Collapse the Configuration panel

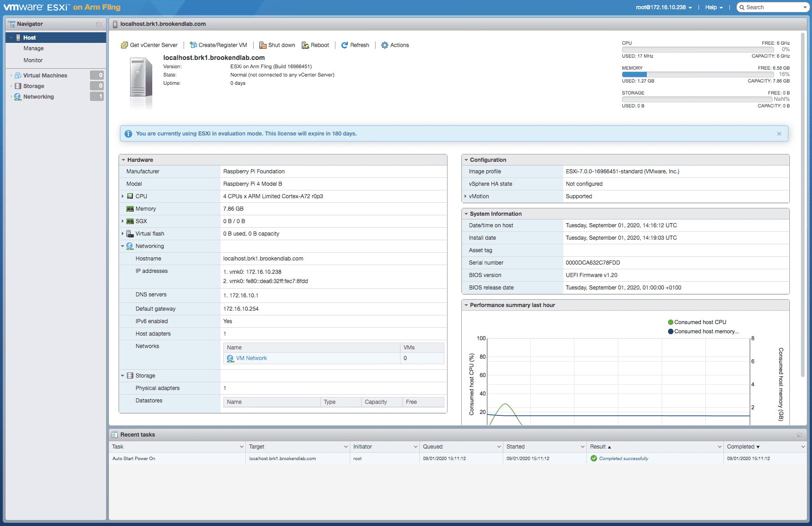tap(466, 160)
